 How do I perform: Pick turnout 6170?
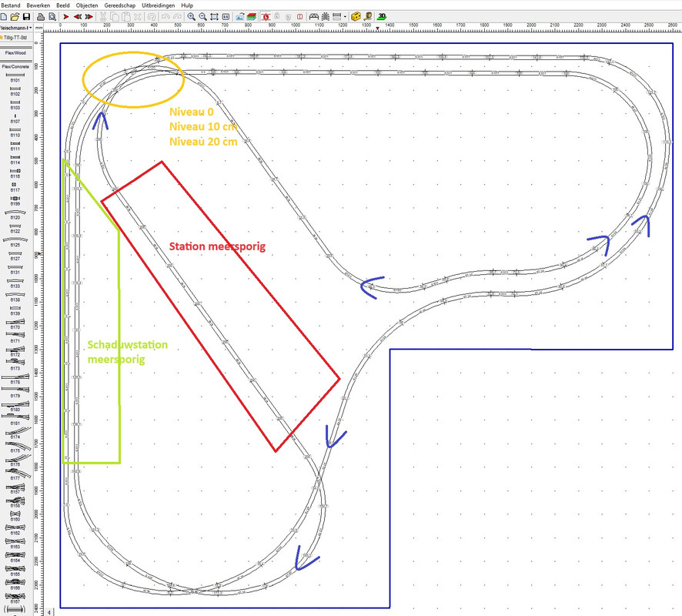pyautogui.click(x=15, y=324)
